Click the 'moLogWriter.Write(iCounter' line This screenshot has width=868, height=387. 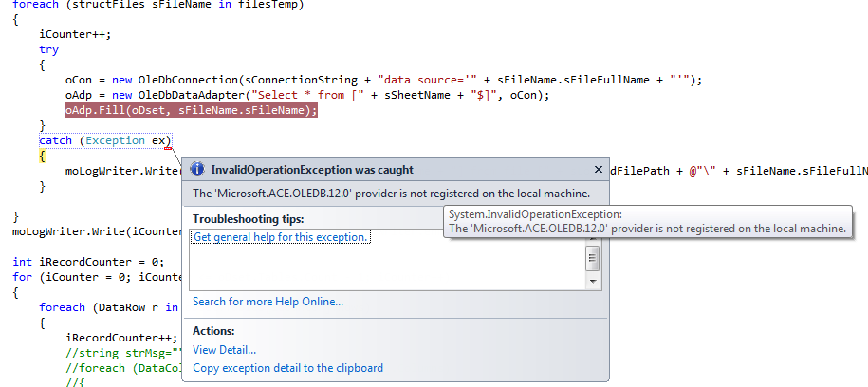point(98,230)
